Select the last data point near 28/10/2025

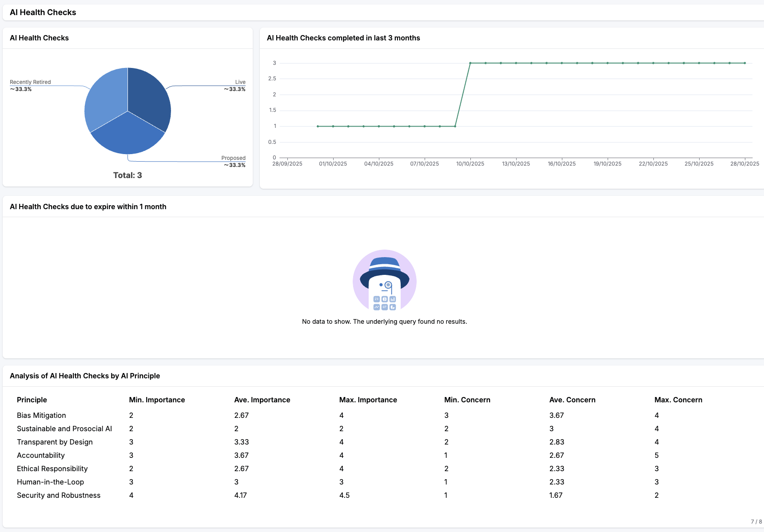(x=744, y=63)
